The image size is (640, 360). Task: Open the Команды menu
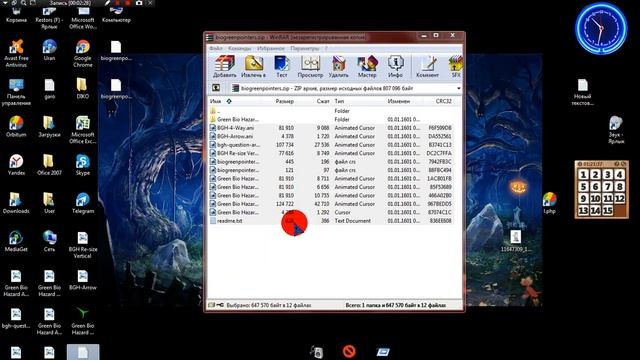point(240,48)
